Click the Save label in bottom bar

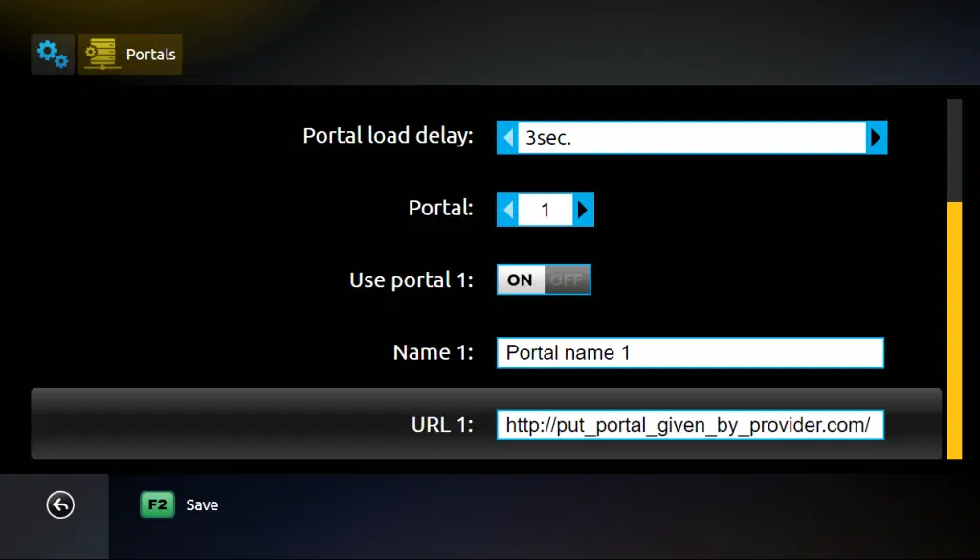coord(202,505)
